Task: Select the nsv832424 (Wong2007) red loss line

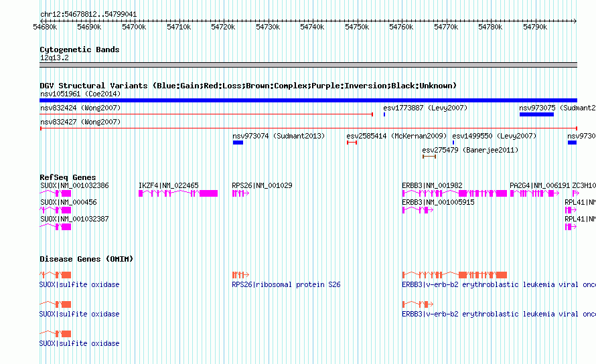Action: point(206,114)
